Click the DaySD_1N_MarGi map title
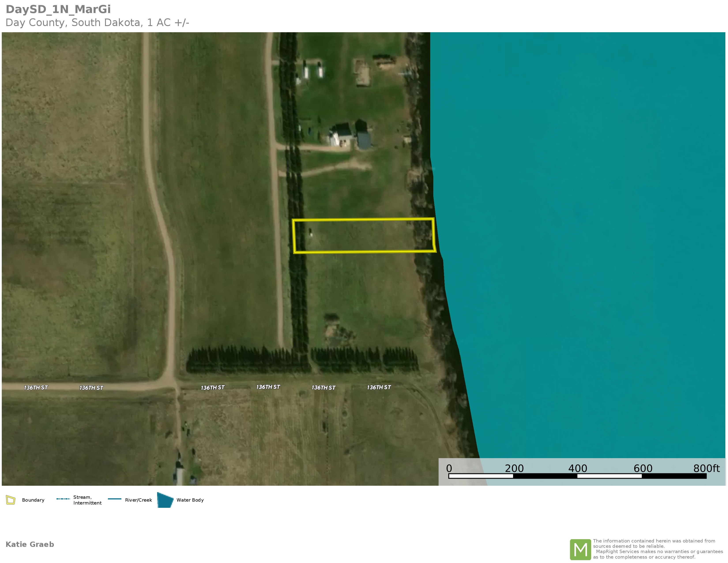This screenshot has height=563, width=728. pos(58,9)
